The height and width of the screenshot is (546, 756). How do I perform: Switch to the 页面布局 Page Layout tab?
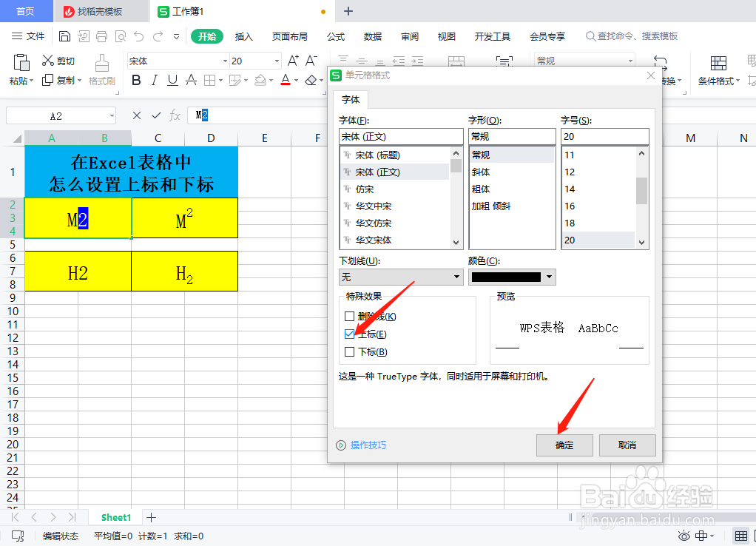click(289, 37)
